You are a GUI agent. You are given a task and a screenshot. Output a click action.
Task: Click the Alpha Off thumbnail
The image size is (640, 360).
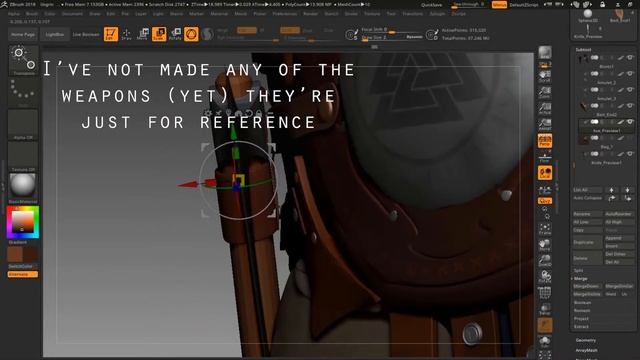(23, 124)
